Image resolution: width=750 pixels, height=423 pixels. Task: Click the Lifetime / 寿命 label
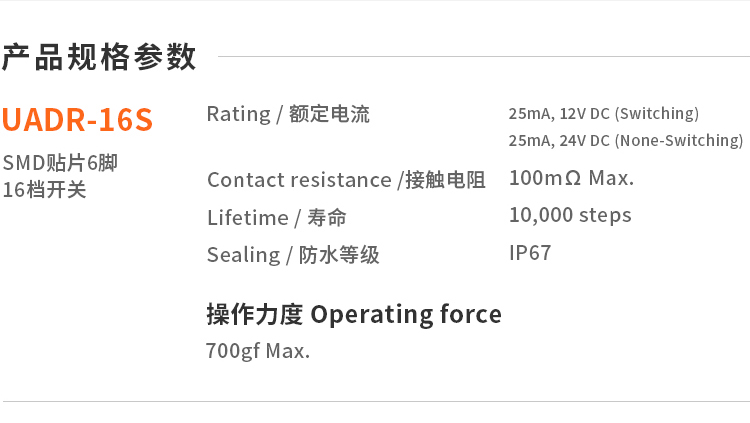pyautogui.click(x=276, y=218)
